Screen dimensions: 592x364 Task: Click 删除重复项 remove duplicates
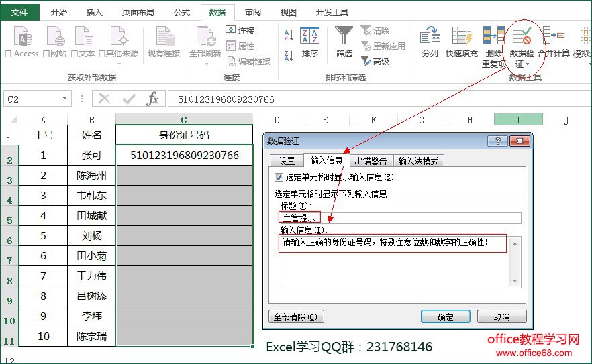pyautogui.click(x=493, y=47)
